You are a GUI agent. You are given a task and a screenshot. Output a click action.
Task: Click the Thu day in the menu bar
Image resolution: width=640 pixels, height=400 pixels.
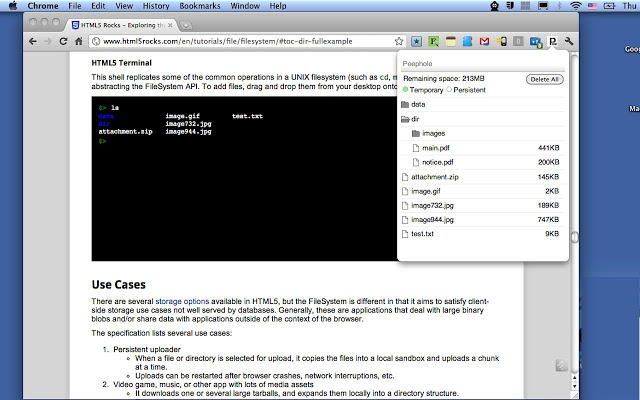tap(629, 6)
